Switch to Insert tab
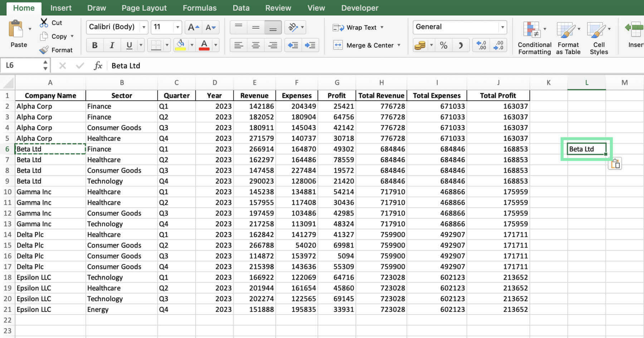The width and height of the screenshot is (644, 338). coord(61,8)
